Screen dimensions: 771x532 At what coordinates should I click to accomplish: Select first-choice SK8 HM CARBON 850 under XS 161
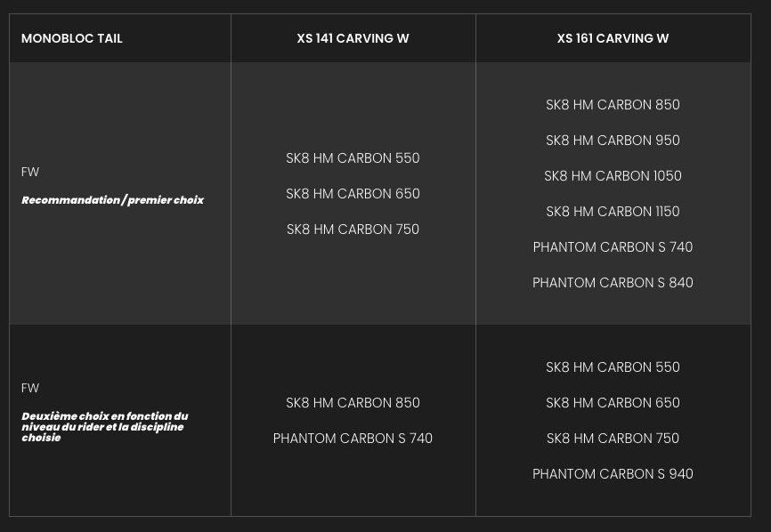[613, 105]
